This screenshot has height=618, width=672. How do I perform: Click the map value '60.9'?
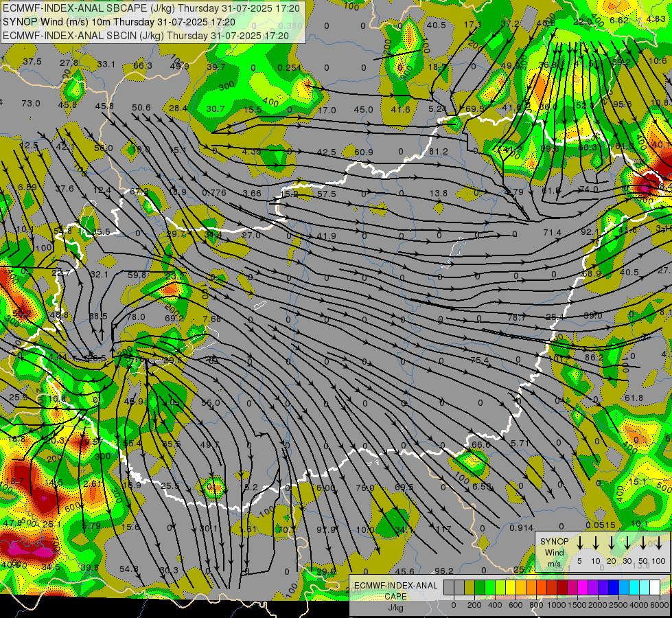pos(363,152)
